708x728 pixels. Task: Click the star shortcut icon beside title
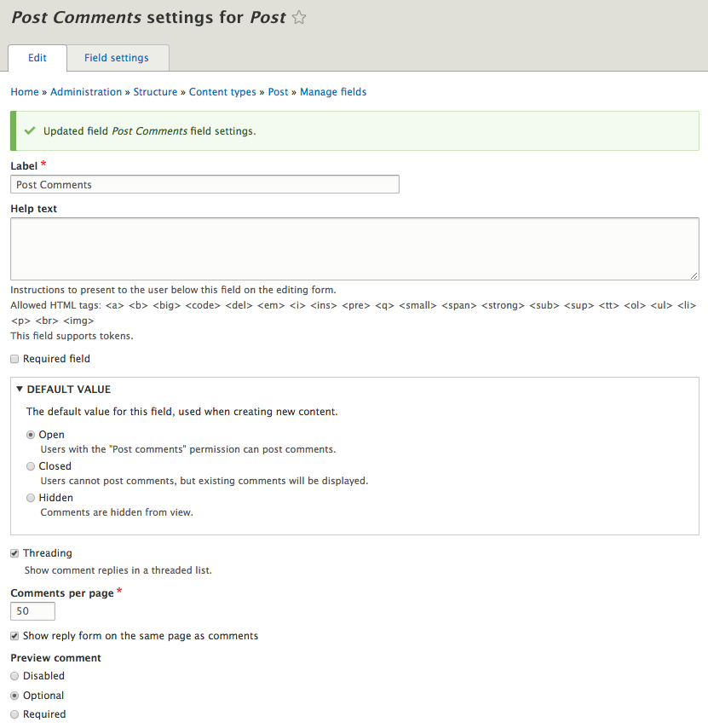[299, 17]
